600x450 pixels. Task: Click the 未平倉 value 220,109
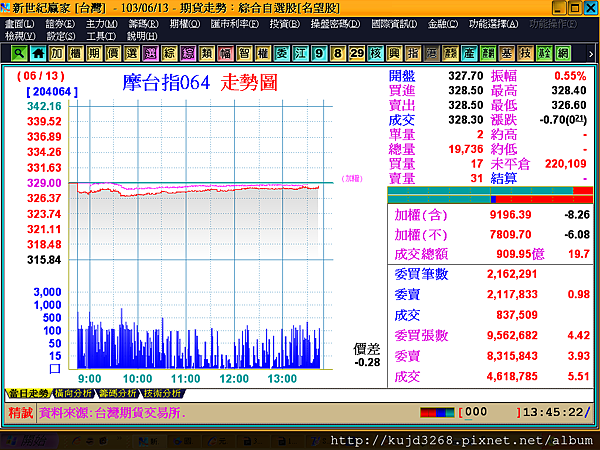click(566, 164)
